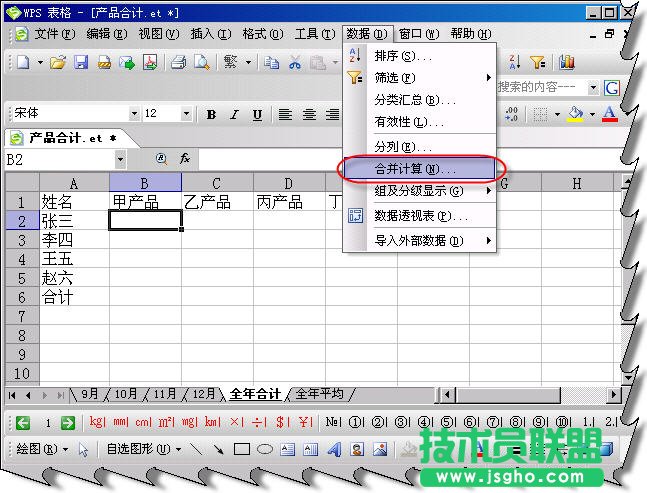Image resolution: width=647 pixels, height=493 pixels.
Task: Switch to the 12月 sheet tab
Action: tap(204, 394)
